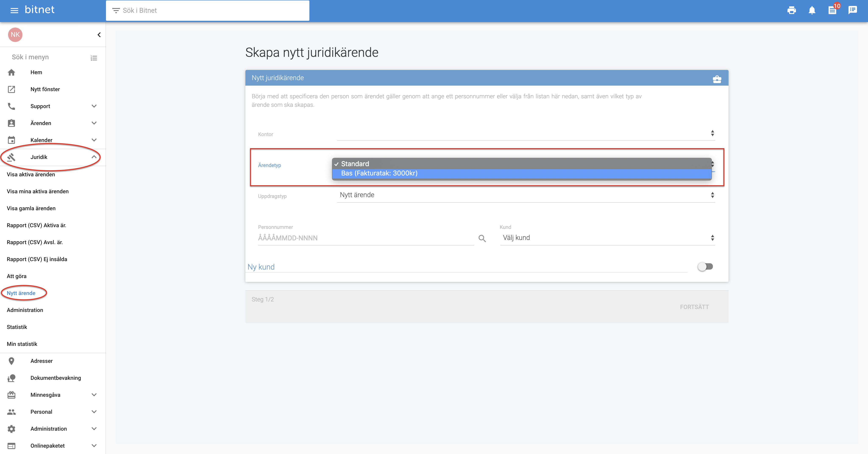Image resolution: width=868 pixels, height=454 pixels.
Task: Open the receipt list icon with badge 10
Action: point(833,10)
